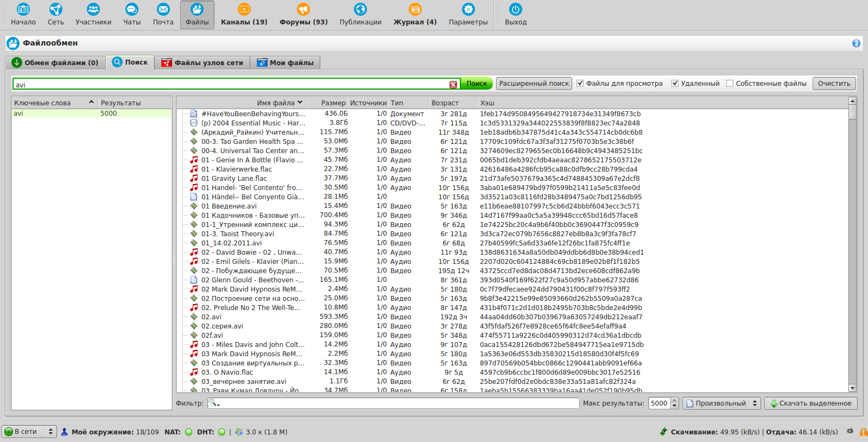Click the blue person icon for Моё окружение

click(x=65, y=432)
